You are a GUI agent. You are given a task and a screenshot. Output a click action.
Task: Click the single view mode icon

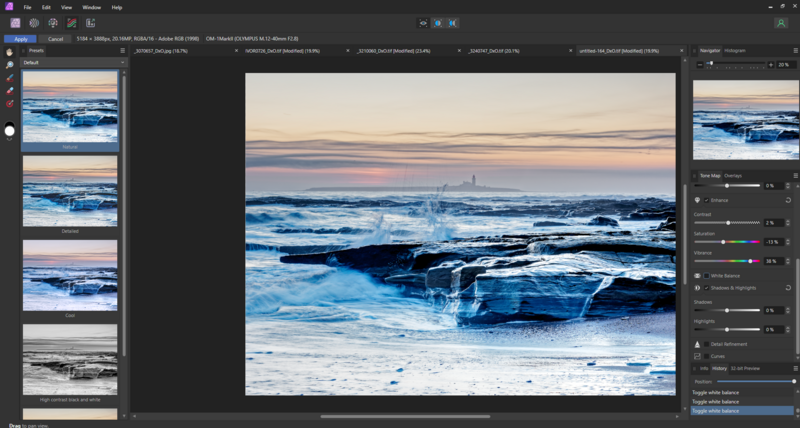(x=423, y=23)
